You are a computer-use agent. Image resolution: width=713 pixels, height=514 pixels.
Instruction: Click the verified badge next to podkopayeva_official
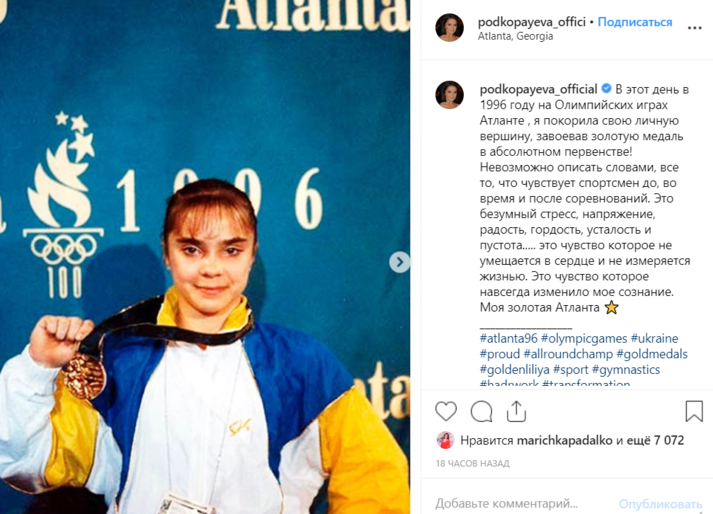(x=606, y=88)
